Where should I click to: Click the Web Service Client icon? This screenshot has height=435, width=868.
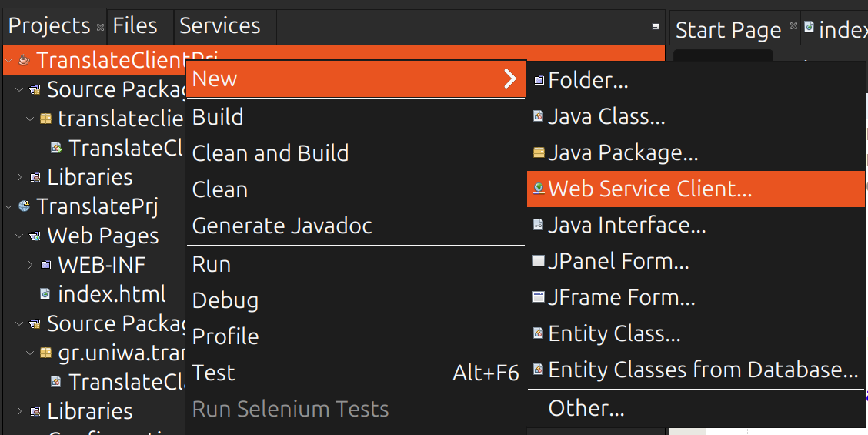pyautogui.click(x=539, y=189)
